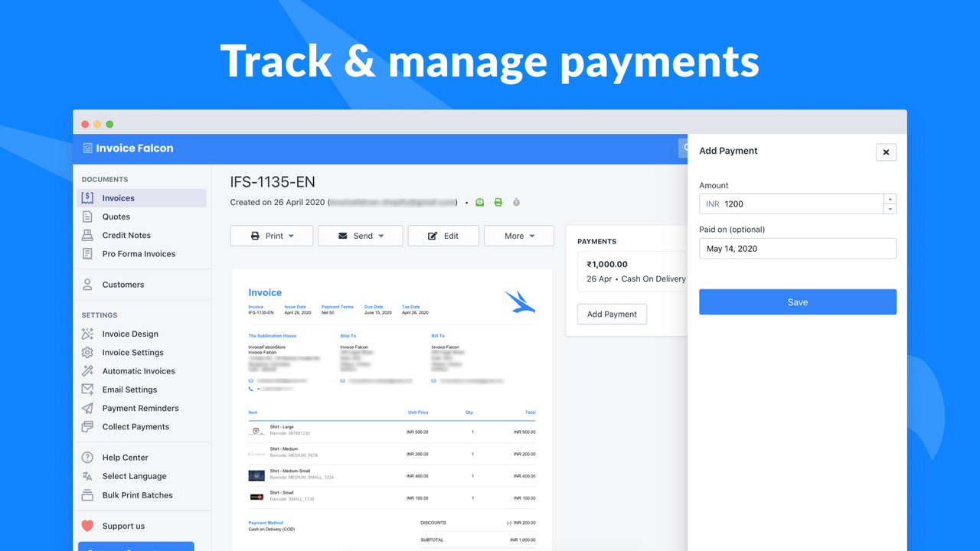Viewport: 980px width, 551px height.
Task: Open the Send dropdown menu
Action: 360,236
